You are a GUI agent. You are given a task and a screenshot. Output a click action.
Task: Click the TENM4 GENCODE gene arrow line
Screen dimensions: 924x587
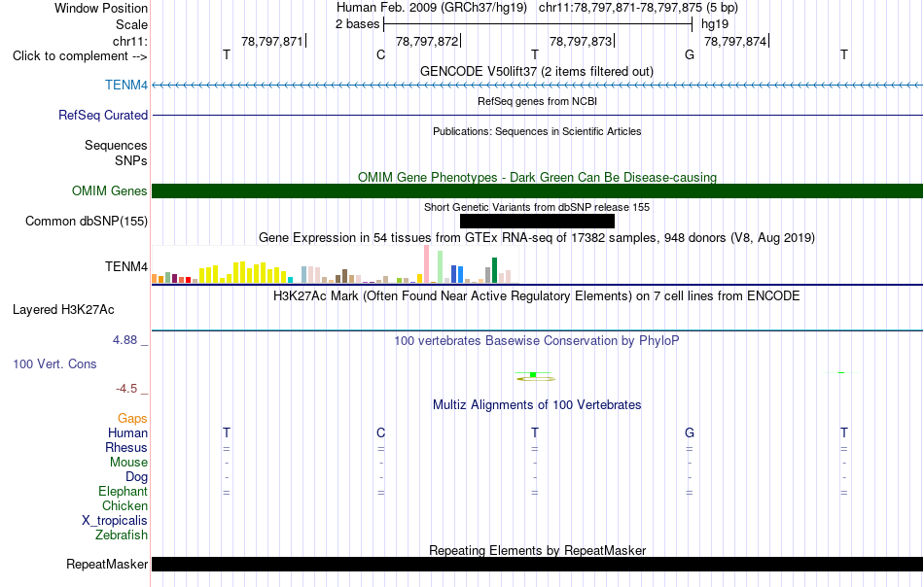[537, 86]
